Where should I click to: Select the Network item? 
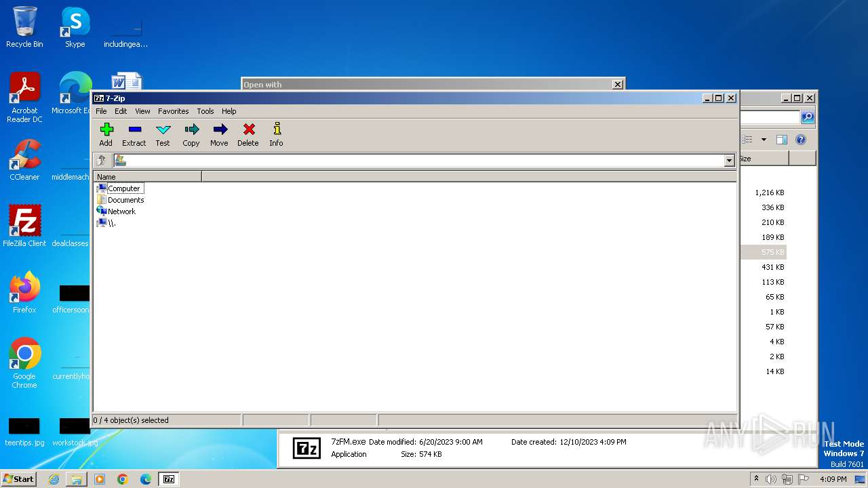(117, 211)
